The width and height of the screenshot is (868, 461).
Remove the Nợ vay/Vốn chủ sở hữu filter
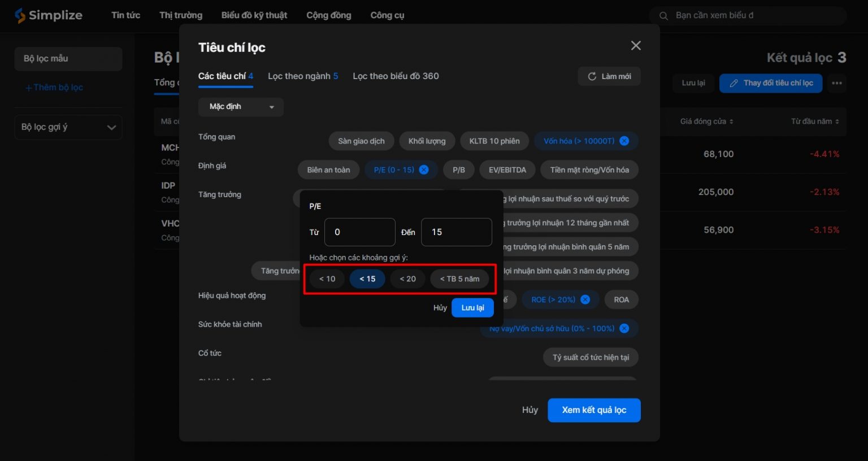[x=624, y=329]
